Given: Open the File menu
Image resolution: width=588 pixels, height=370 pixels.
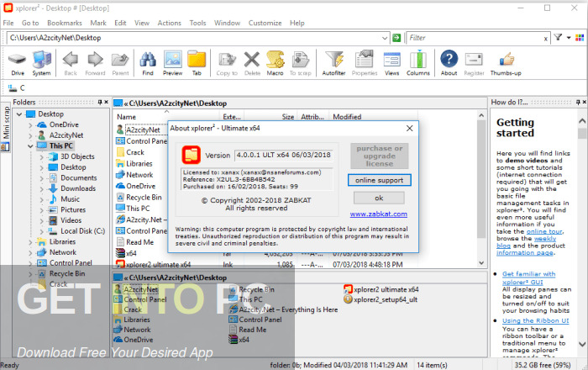Looking at the screenshot, I should pyautogui.click(x=8, y=23).
